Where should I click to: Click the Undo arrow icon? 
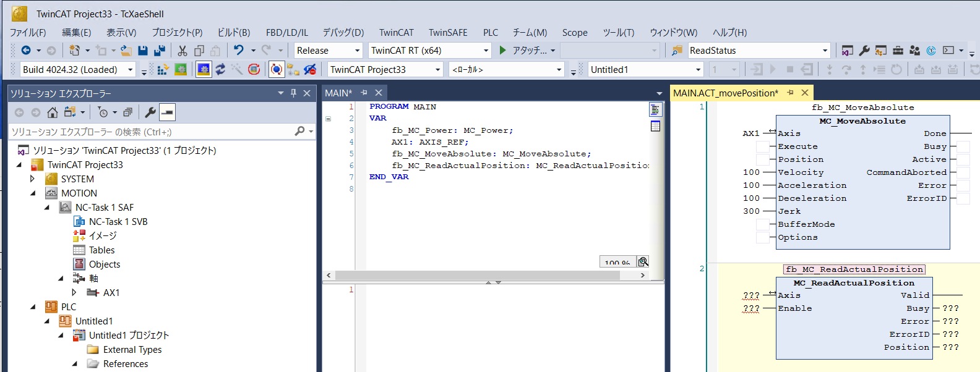238,50
